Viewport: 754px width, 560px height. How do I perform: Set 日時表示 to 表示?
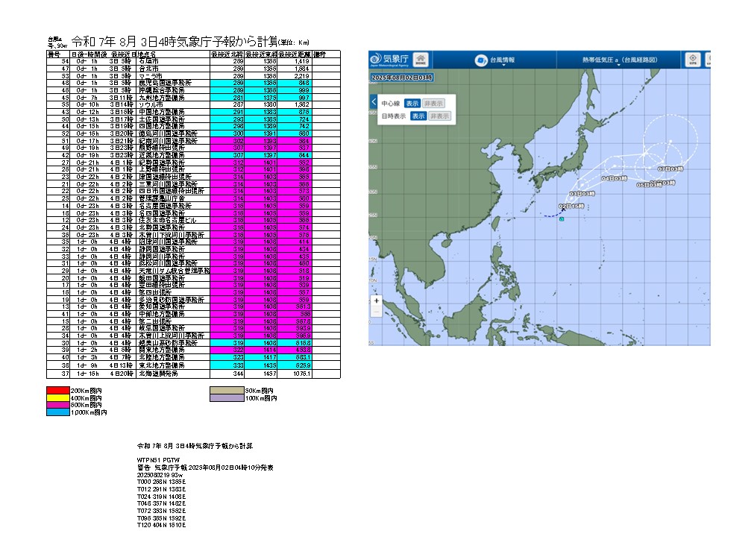point(418,116)
